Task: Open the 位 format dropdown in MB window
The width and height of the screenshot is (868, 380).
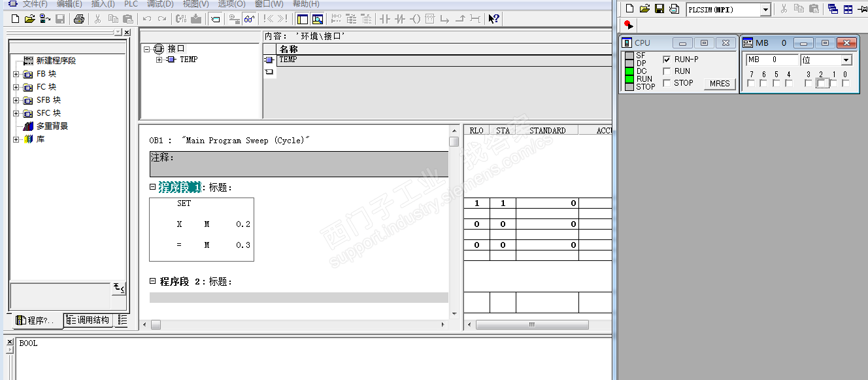Action: point(846,60)
